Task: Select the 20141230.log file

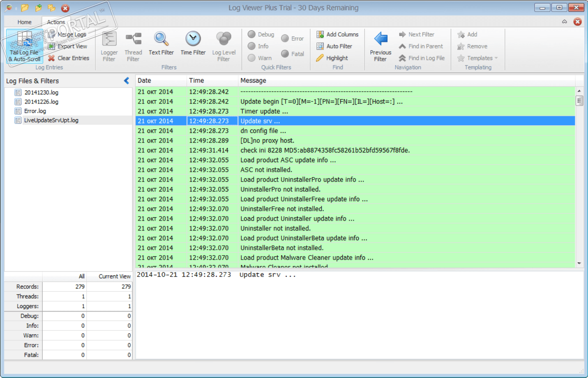Action: tap(41, 92)
